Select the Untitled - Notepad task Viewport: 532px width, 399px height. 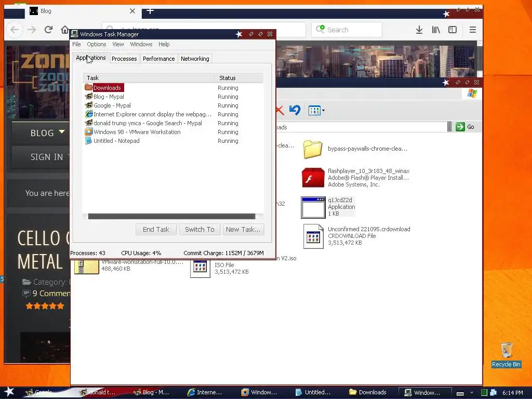click(x=173, y=141)
